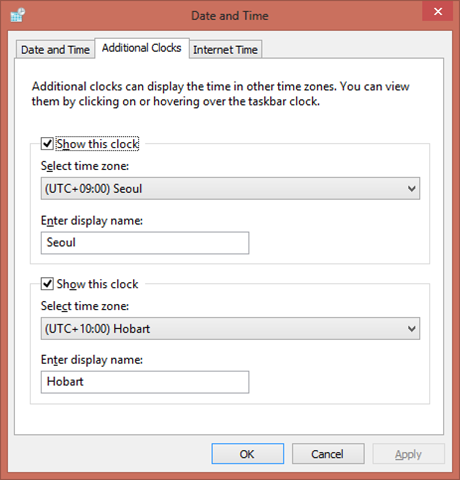460x480 pixels.
Task: Click the OK button
Action: (248, 454)
